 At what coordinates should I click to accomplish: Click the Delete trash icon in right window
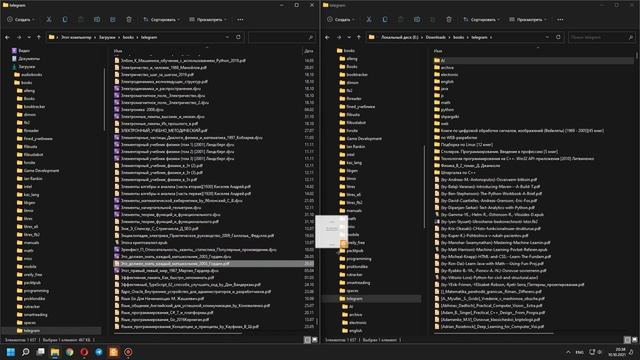pyautogui.click(x=449, y=20)
